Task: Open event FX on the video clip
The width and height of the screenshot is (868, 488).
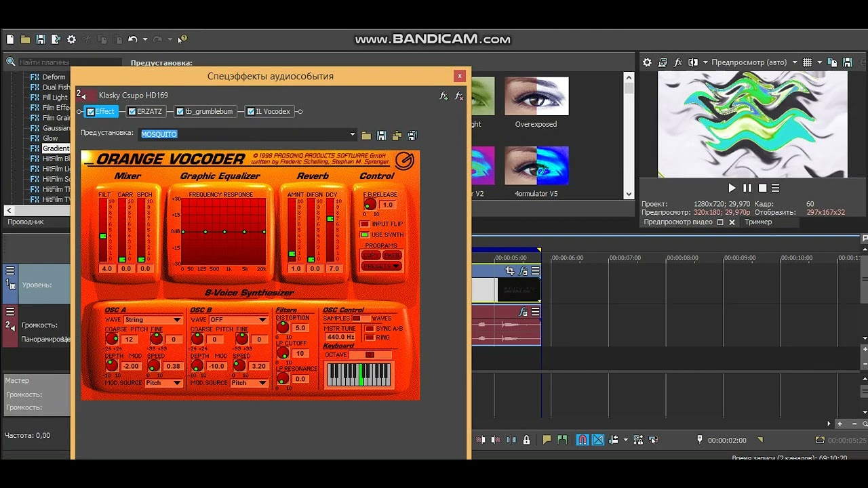Action: (523, 271)
